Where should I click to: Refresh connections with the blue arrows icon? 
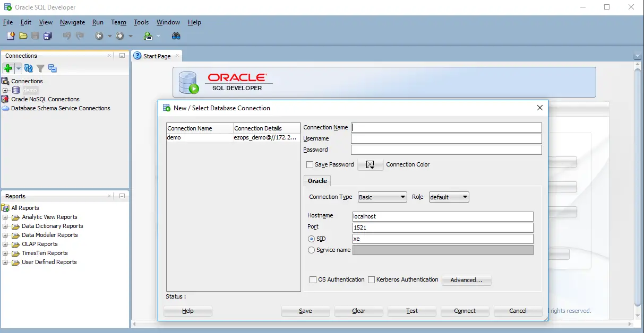29,68
